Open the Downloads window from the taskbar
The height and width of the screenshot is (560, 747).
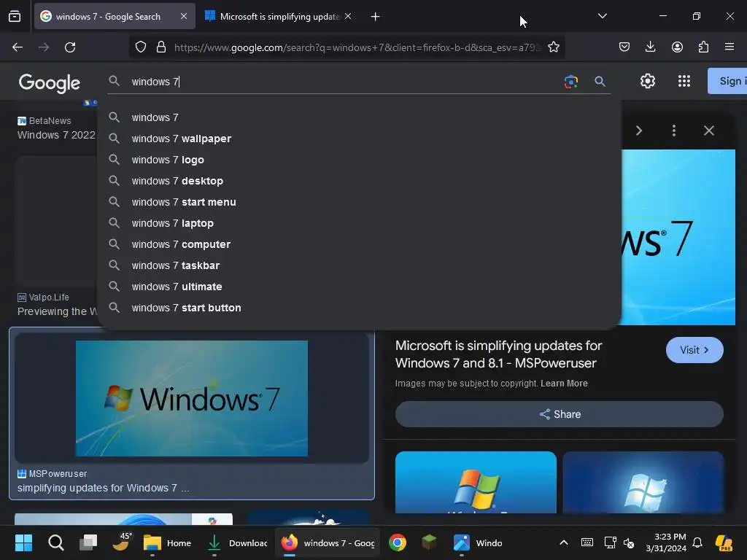(x=239, y=542)
